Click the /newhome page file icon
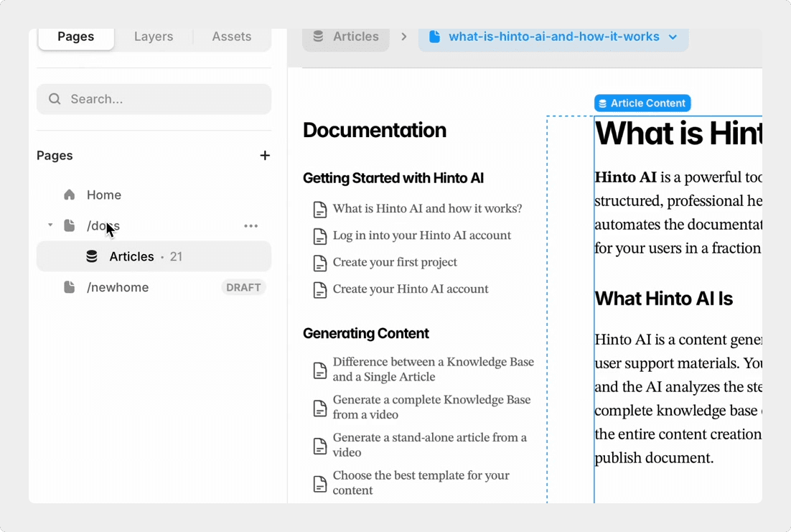 (x=70, y=287)
